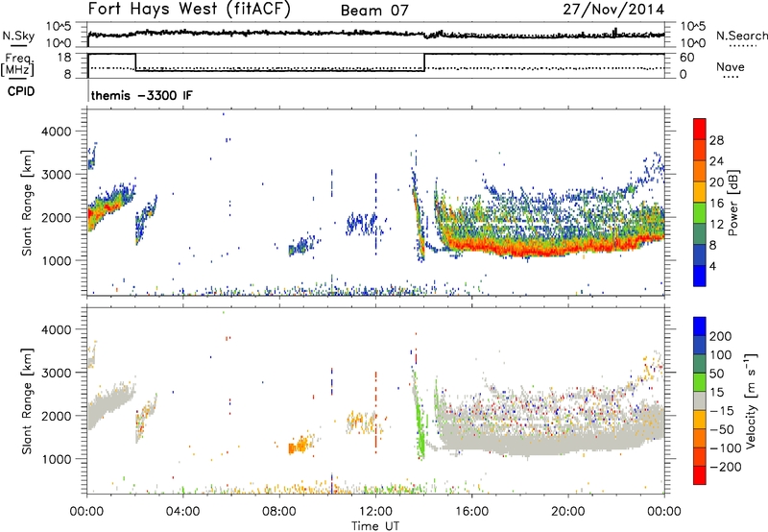
Task: Click the '-200' label on the velocity colorbar
Action: click(x=725, y=467)
